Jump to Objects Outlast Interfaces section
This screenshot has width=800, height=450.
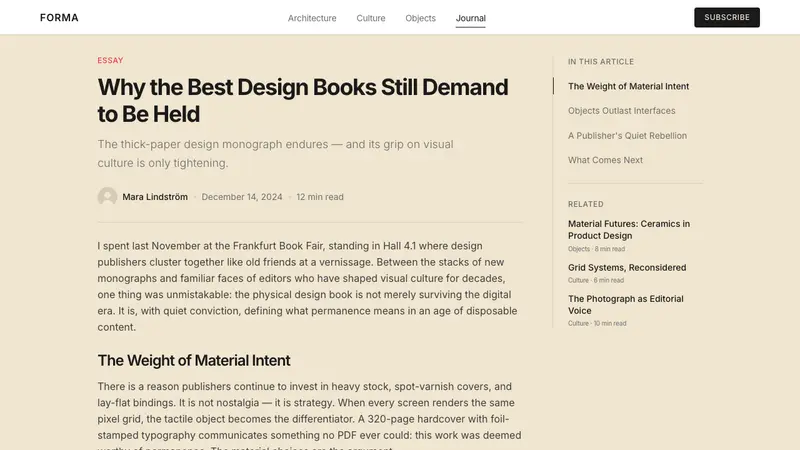(621, 111)
